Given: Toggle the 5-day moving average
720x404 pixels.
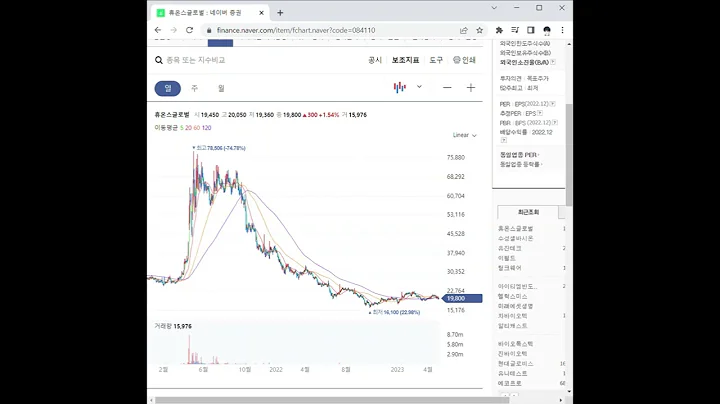Looking at the screenshot, I should coord(181,128).
